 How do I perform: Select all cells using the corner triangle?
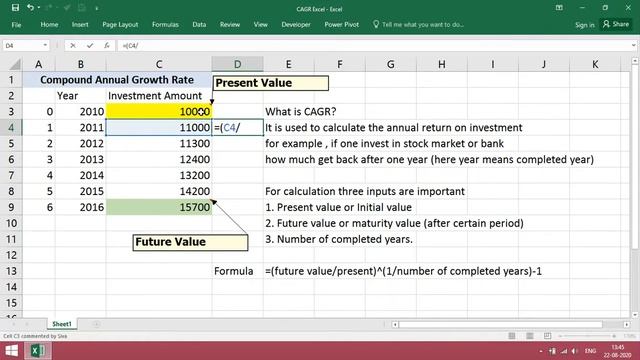14,64
